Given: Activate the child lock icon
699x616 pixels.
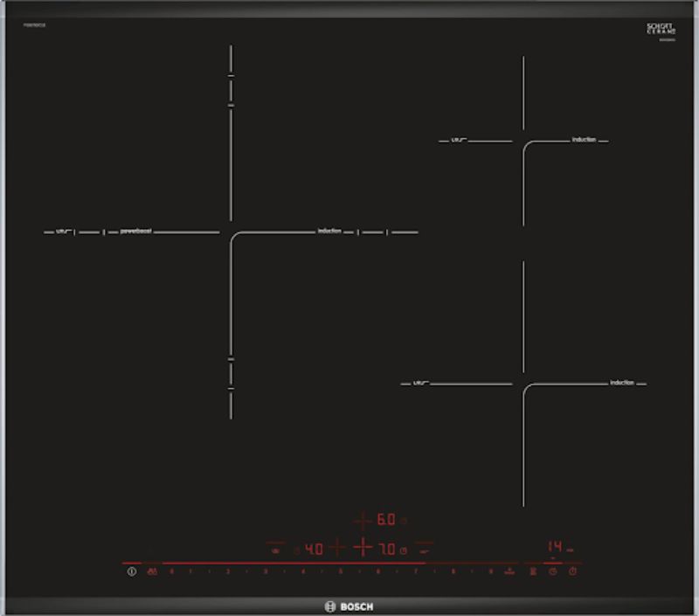Looking at the screenshot, I should click(153, 571).
